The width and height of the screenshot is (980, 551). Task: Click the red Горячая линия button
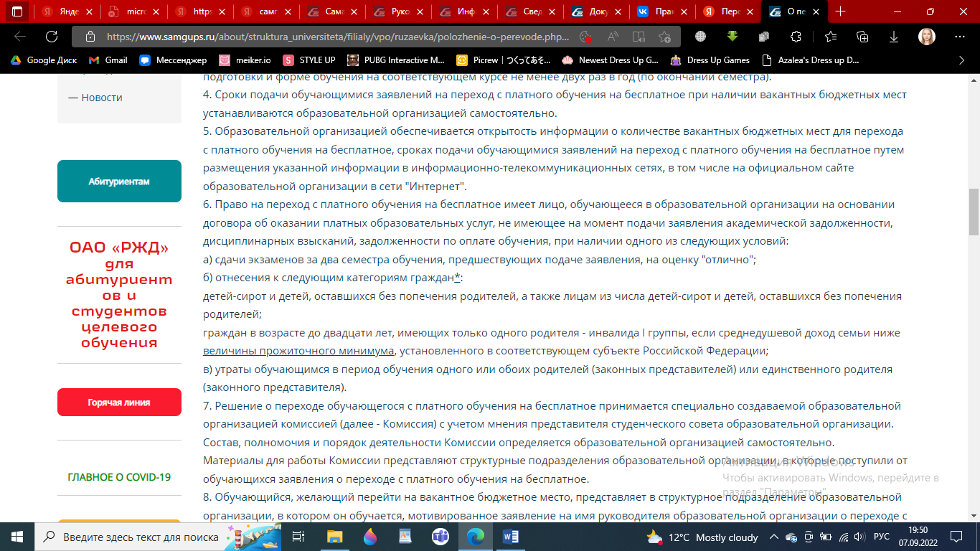click(x=119, y=402)
